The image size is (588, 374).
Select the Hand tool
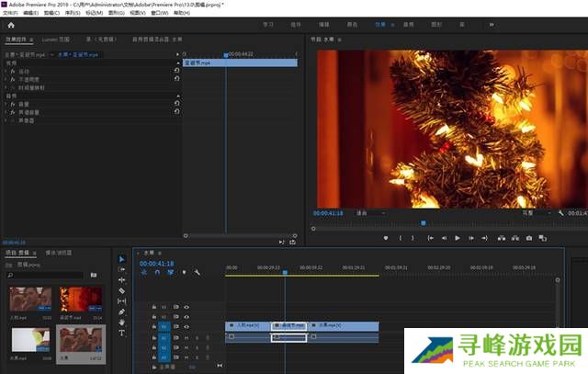(122, 323)
